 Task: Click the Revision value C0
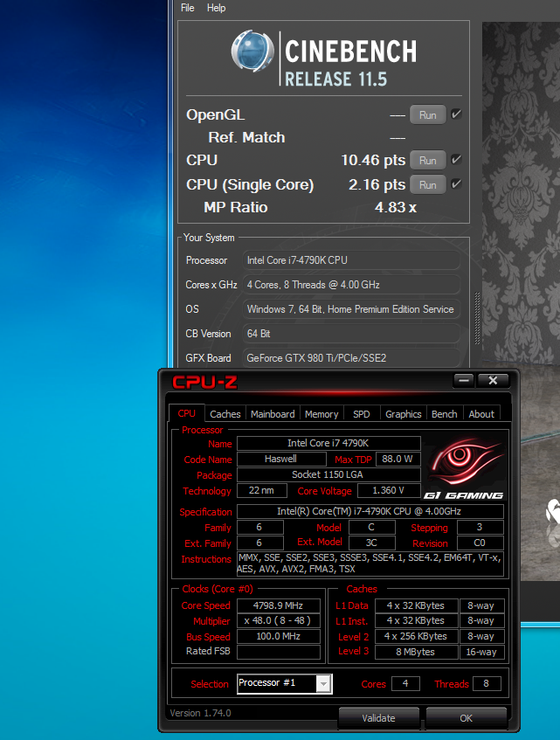(x=480, y=543)
